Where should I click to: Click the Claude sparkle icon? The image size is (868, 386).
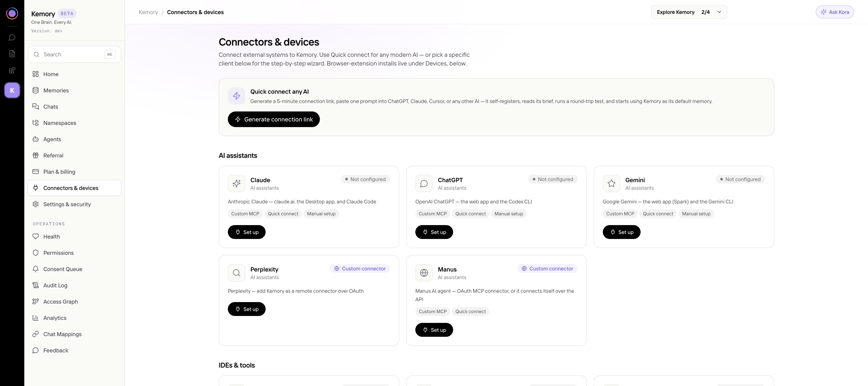tap(237, 183)
